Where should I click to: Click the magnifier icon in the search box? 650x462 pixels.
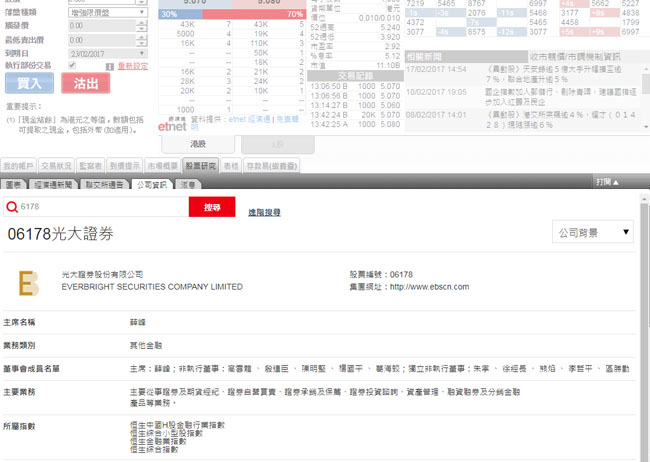pyautogui.click(x=12, y=207)
